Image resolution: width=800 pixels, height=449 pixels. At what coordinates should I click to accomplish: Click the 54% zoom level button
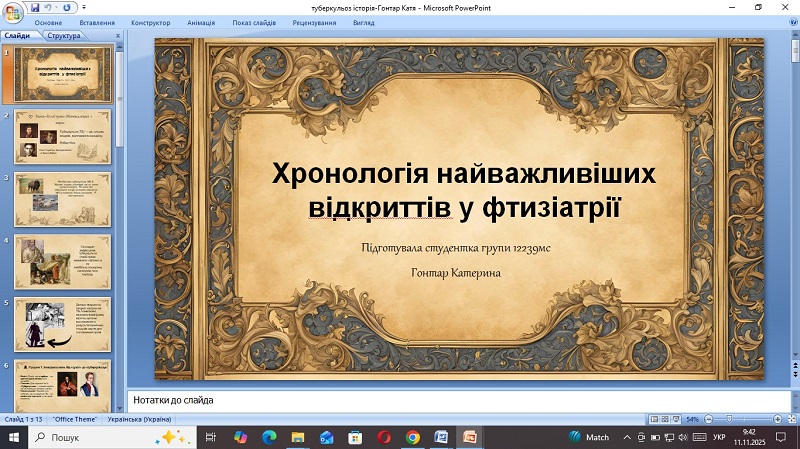pos(694,418)
